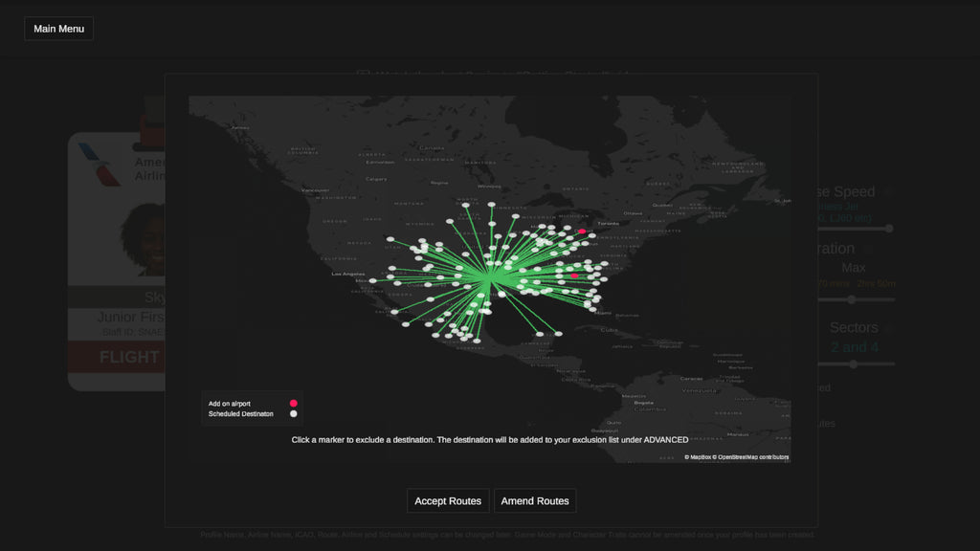Click the Main Menu button
Viewport: 980px width, 551px height.
tap(58, 29)
